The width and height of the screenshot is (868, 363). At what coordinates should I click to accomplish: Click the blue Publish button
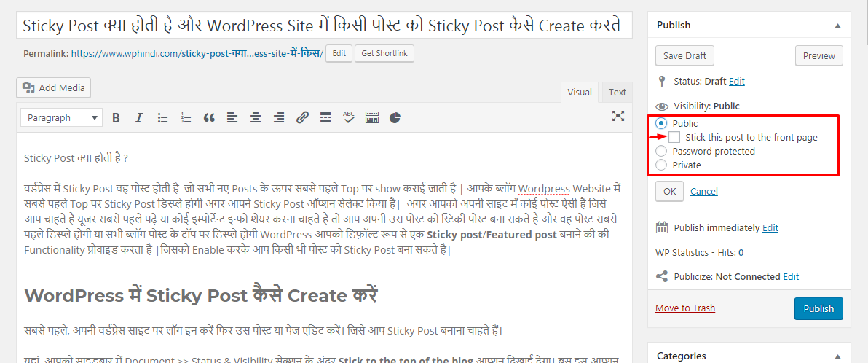coord(818,308)
